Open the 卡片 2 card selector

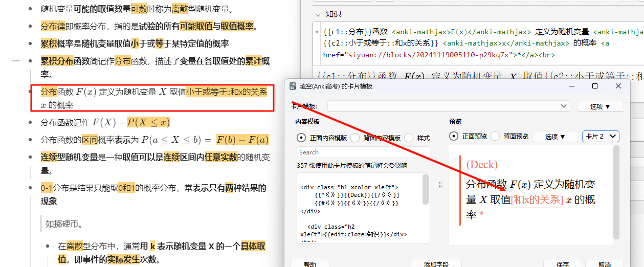tap(601, 137)
